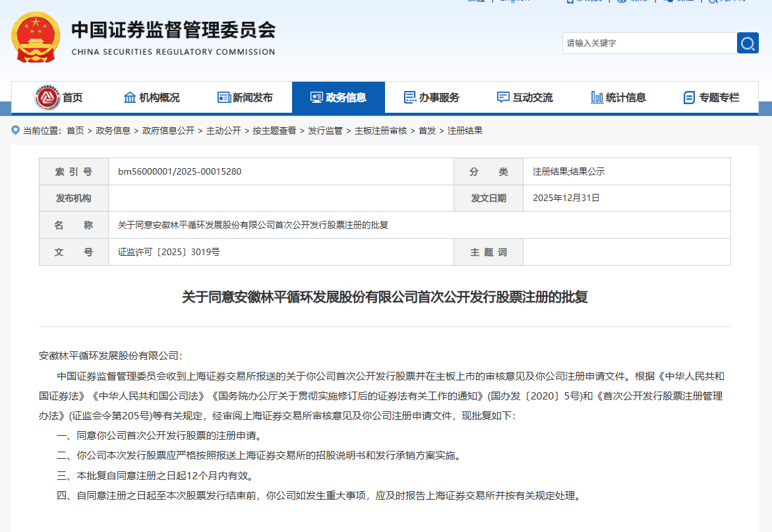772x532 pixels.
Task: Click the bar-chart icon beside 统计信息
Action: click(597, 97)
